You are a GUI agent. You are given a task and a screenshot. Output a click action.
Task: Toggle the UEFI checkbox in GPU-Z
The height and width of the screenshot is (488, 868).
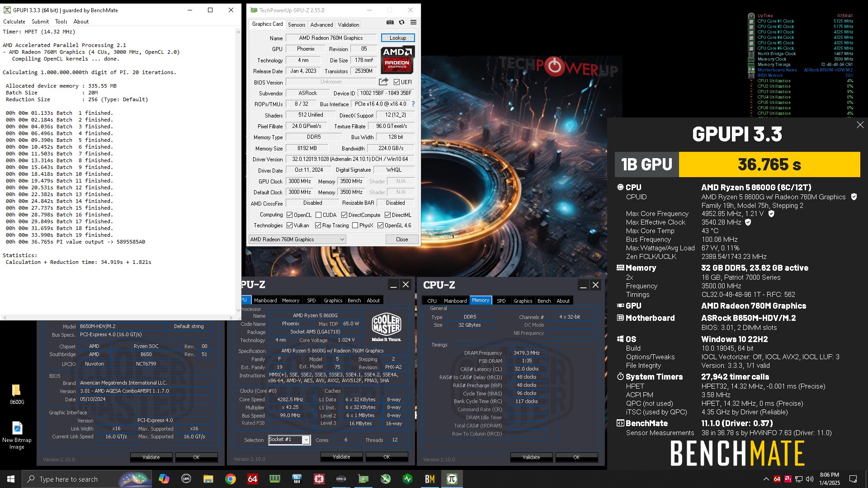click(396, 82)
